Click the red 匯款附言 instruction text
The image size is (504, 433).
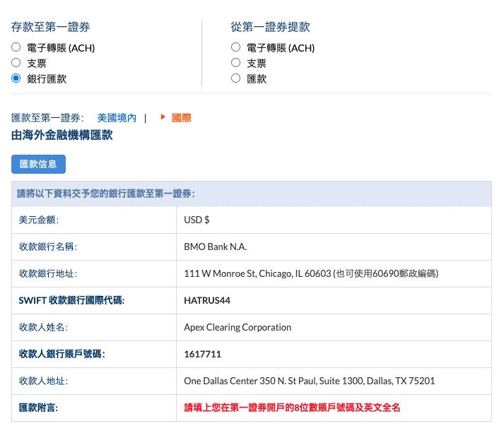pos(292,408)
